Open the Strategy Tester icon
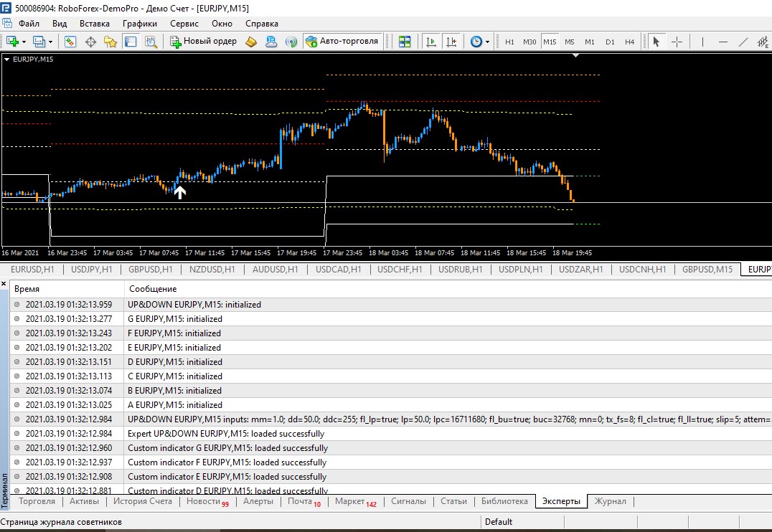 tap(151, 42)
